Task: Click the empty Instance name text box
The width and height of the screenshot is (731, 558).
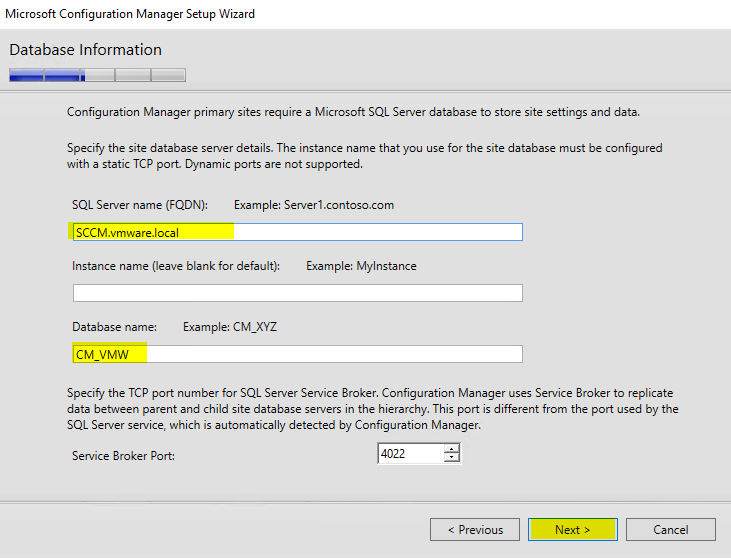Action: tap(297, 293)
